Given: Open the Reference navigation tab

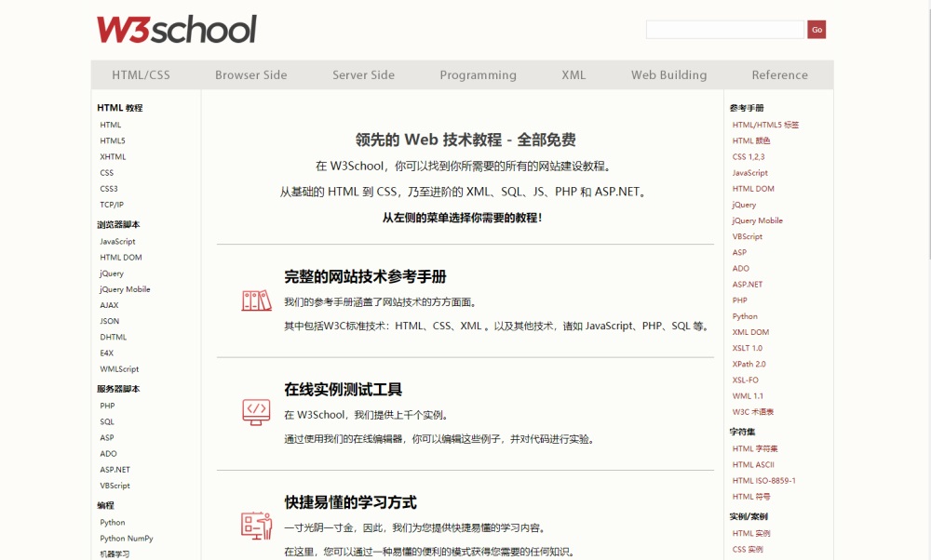Looking at the screenshot, I should pyautogui.click(x=779, y=74).
